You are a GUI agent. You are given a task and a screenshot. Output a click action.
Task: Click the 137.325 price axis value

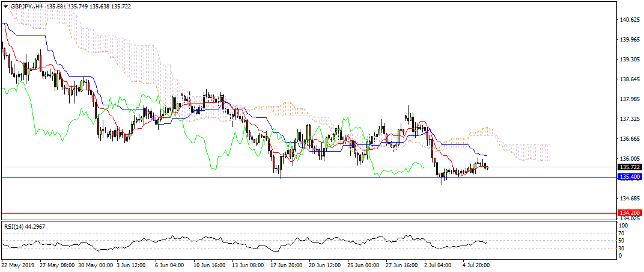(x=629, y=119)
